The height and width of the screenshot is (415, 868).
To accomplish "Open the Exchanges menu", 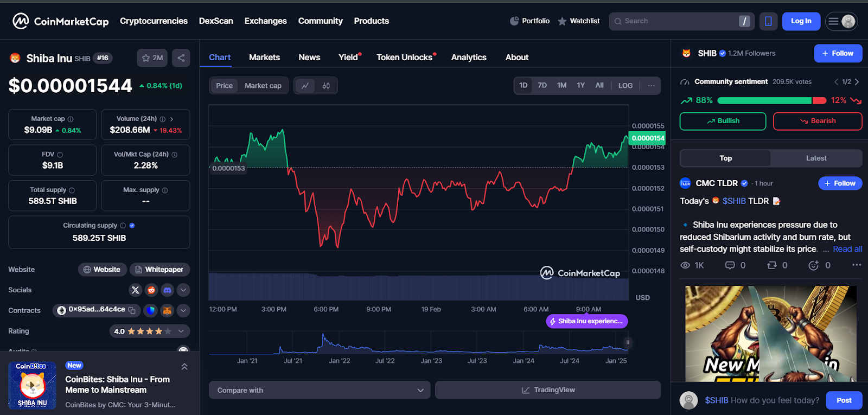I will click(266, 21).
